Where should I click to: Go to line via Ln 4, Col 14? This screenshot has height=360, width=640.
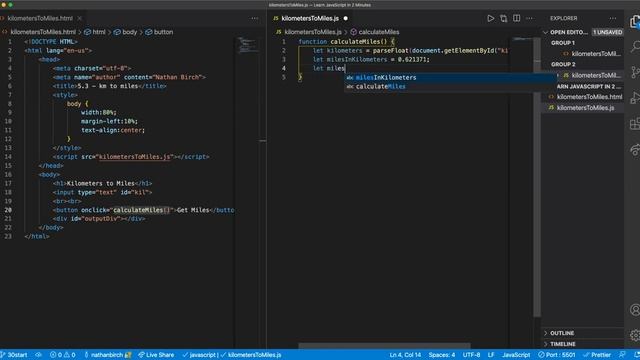click(x=405, y=355)
